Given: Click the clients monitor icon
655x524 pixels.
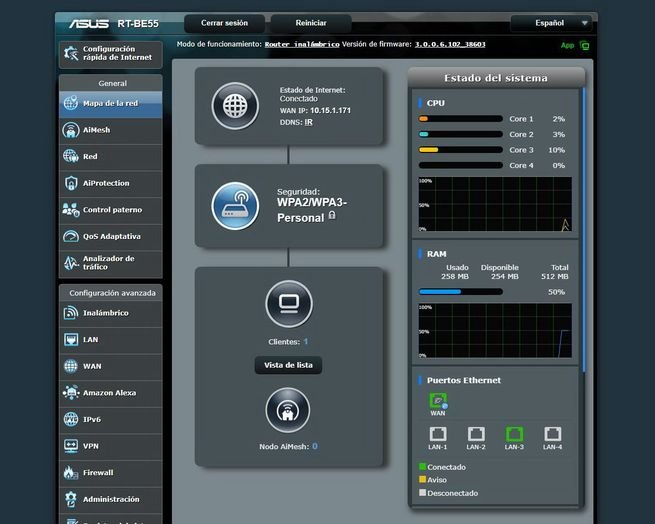Looking at the screenshot, I should [x=288, y=303].
